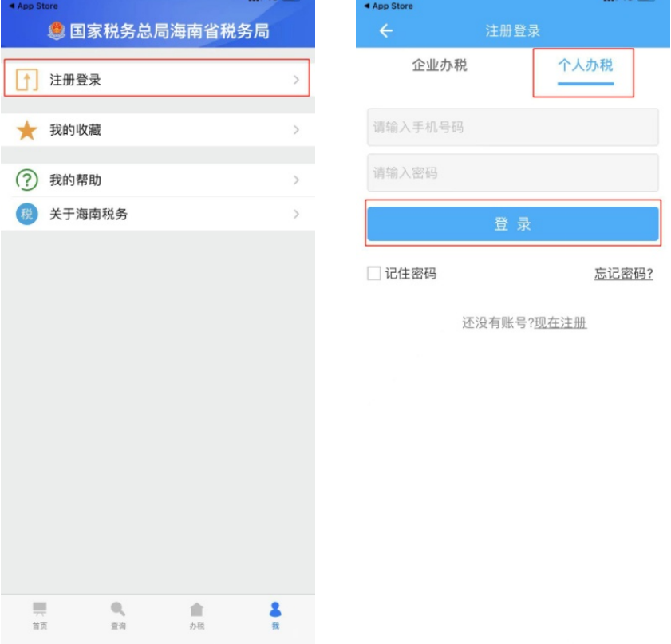
Task: Tap the star icon for 我的收藏
Action: pyautogui.click(x=27, y=130)
